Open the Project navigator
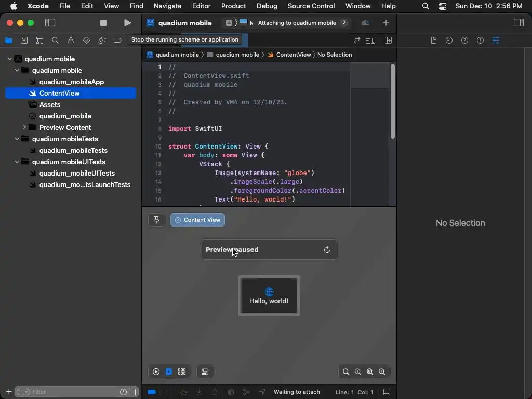 click(8, 41)
